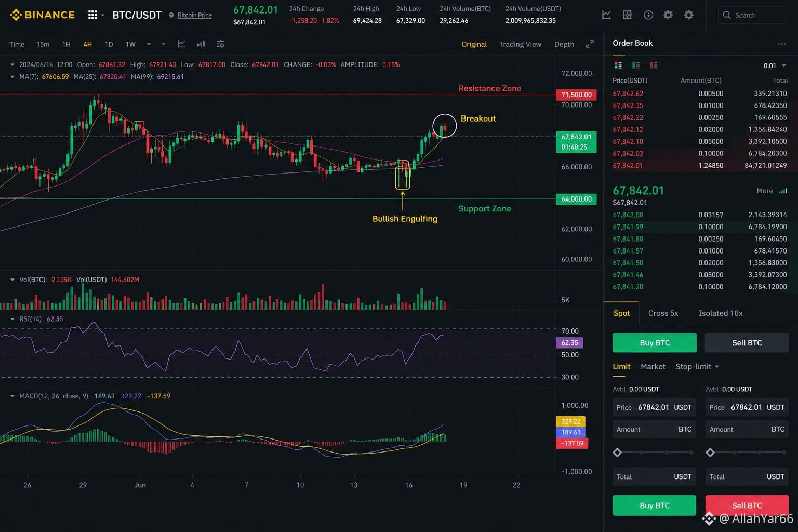Open more intervals arrow right after 1W
Image resolution: width=798 pixels, height=532 pixels.
(149, 44)
